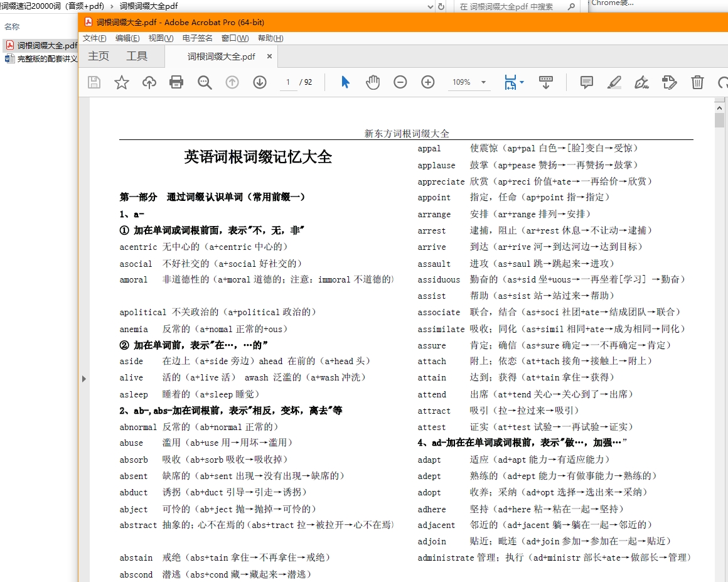Viewport: 728px width, 582px height.
Task: Click the zoom out minus icon
Action: [x=400, y=82]
